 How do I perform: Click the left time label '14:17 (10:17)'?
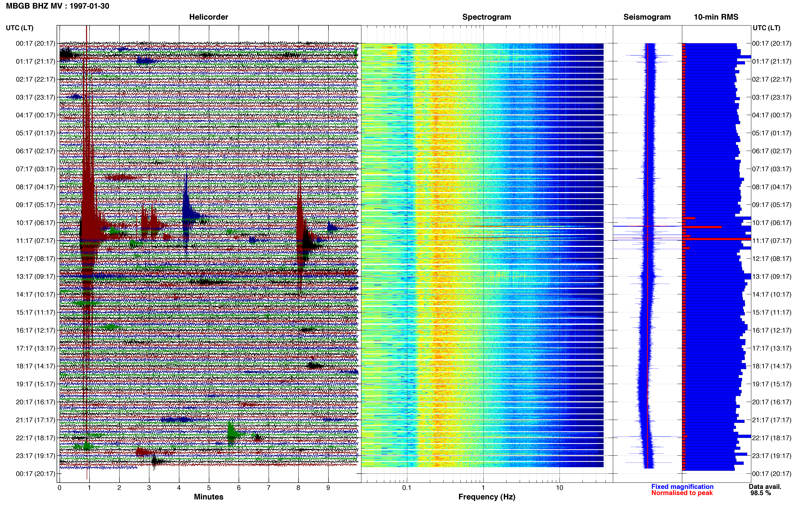[x=36, y=294]
